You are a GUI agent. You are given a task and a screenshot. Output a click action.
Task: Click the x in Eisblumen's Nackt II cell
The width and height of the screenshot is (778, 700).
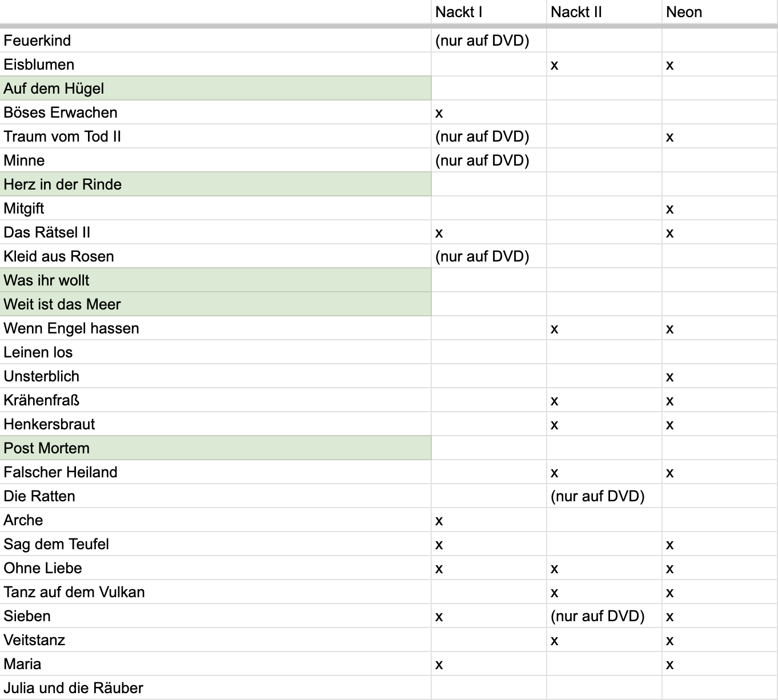point(554,65)
